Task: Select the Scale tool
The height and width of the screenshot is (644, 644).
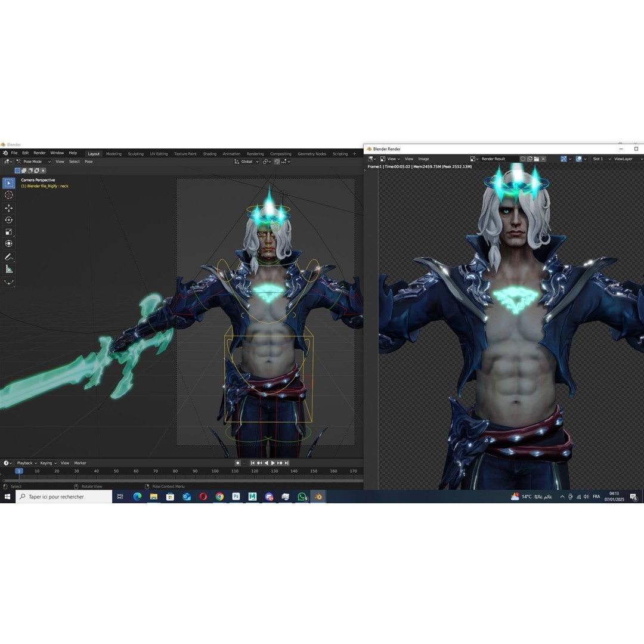Action: click(8, 231)
